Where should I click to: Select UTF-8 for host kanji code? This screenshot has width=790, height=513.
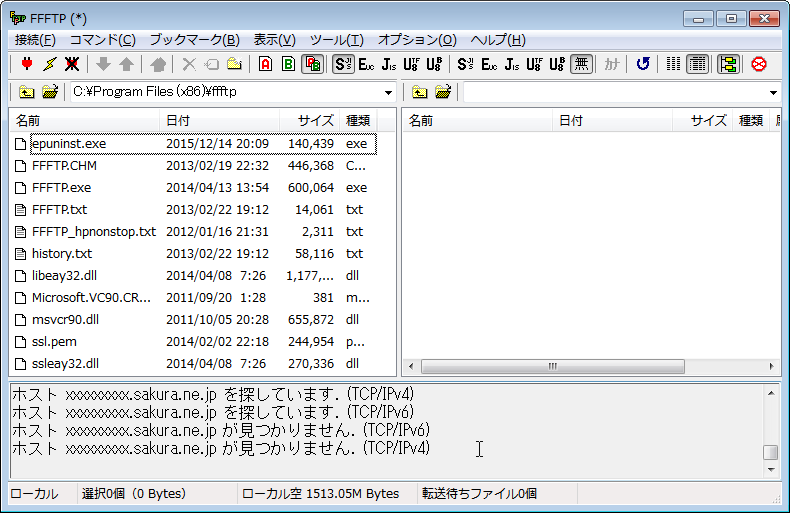pos(534,64)
